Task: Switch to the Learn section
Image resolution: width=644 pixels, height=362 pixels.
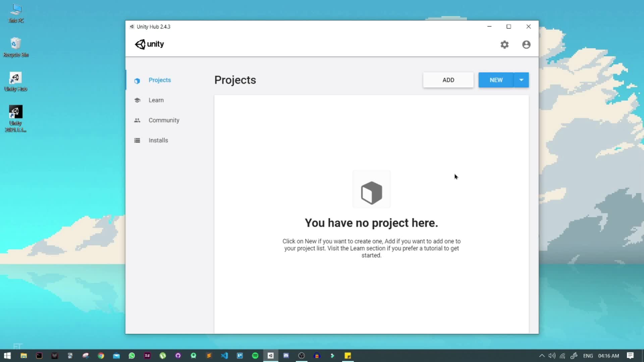Action: 156,100
